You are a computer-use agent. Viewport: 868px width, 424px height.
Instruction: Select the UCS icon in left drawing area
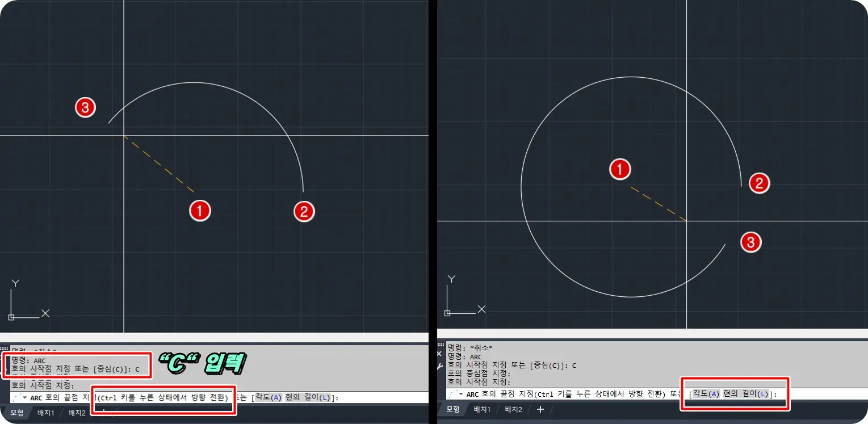click(29, 300)
